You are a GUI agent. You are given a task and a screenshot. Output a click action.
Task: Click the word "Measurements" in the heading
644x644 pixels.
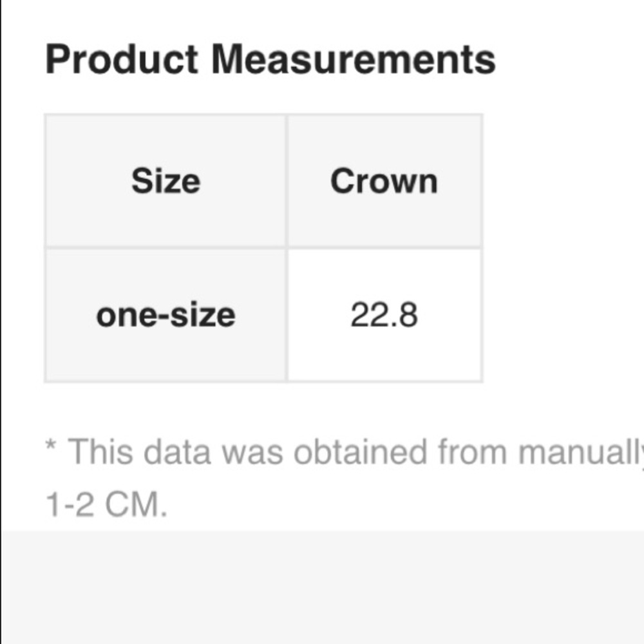point(354,60)
